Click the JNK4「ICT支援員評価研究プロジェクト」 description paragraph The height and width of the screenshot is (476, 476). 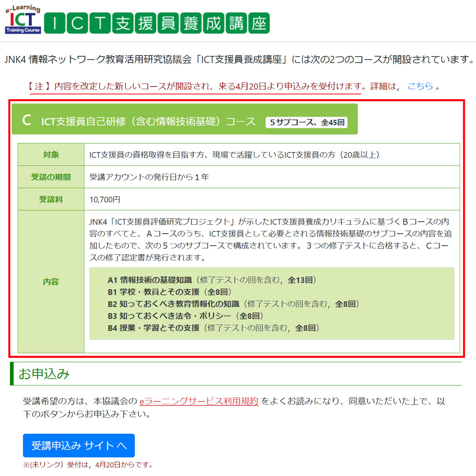(x=271, y=239)
